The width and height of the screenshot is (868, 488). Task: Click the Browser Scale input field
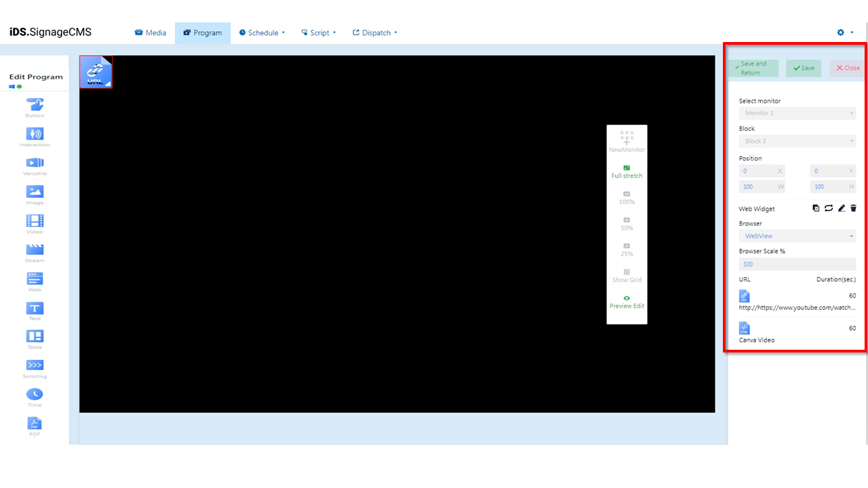(x=797, y=264)
